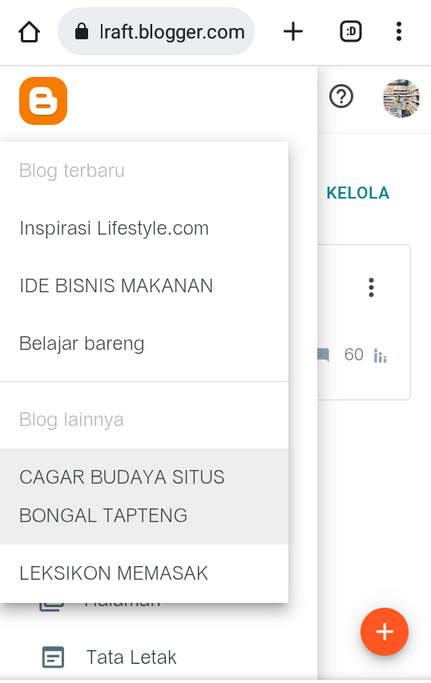Open the account profile picture

(401, 98)
